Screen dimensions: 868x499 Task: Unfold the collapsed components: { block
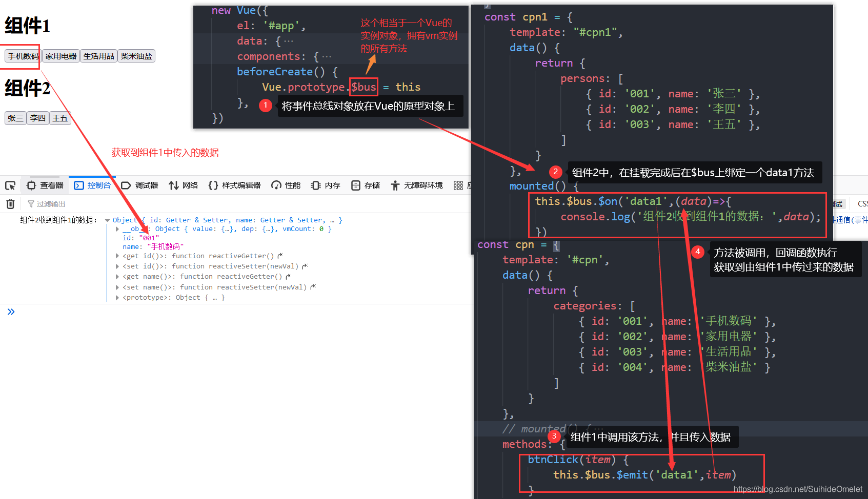[327, 56]
